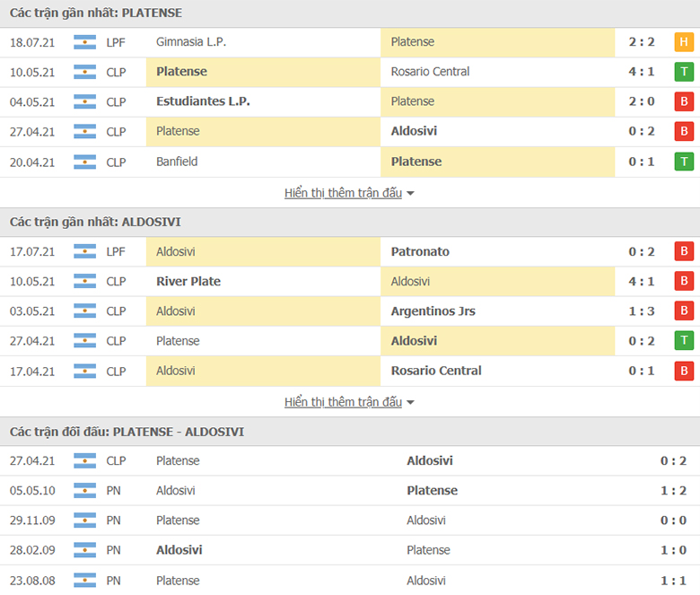
Task: Open Argentinos Jrs team link
Action: pyautogui.click(x=433, y=311)
